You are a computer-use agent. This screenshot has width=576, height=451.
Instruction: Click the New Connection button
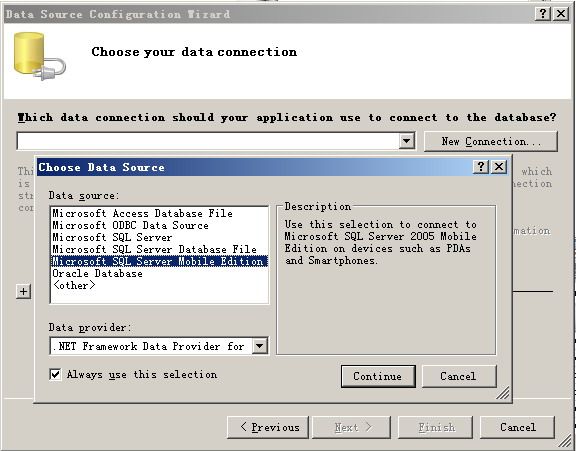tap(491, 141)
